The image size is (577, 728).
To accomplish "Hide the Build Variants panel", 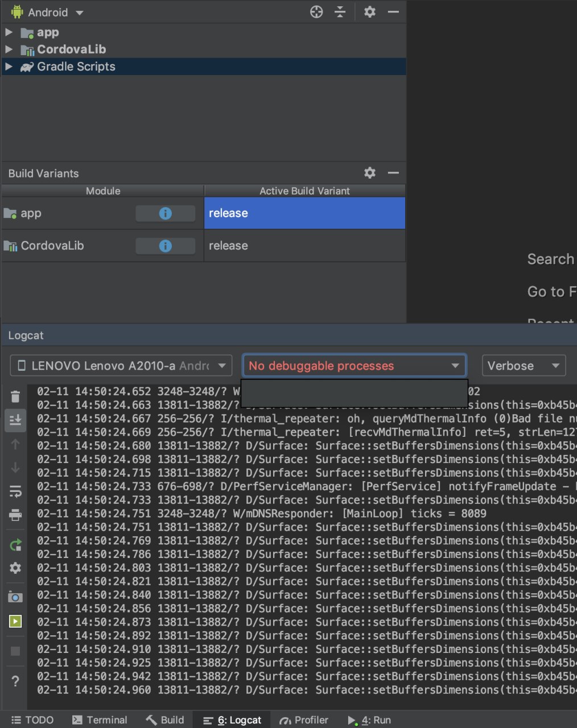I will pyautogui.click(x=393, y=173).
